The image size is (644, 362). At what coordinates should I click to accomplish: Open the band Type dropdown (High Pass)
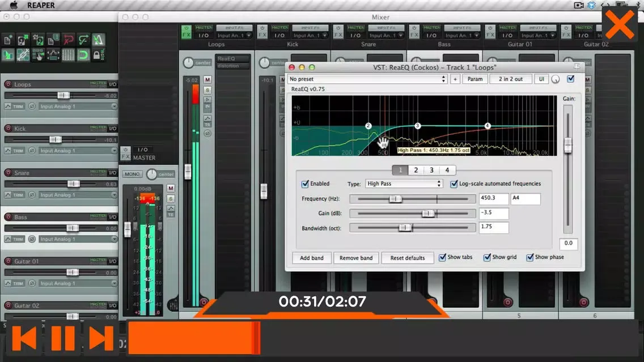(404, 184)
